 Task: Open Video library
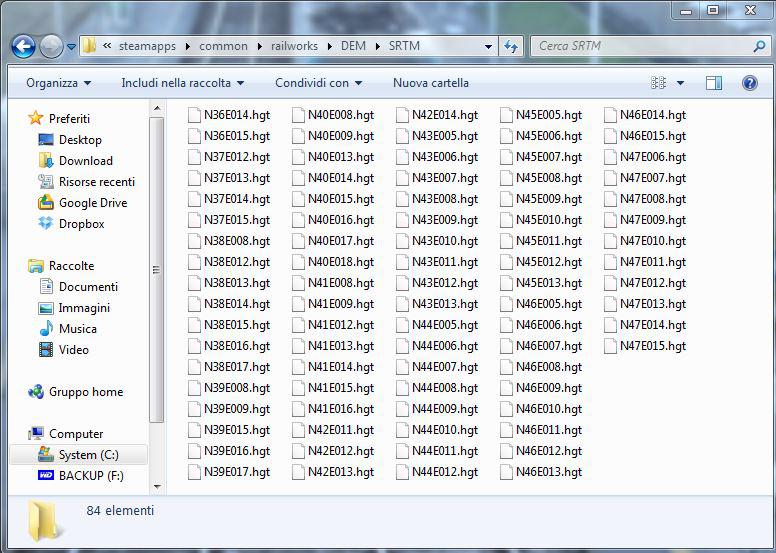pos(63,350)
